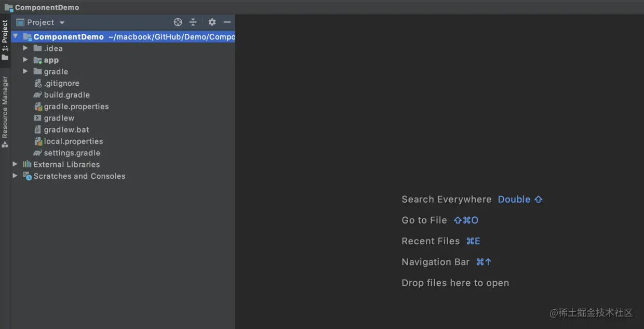Collapse the ComponentDemo root node arrow

pos(15,36)
